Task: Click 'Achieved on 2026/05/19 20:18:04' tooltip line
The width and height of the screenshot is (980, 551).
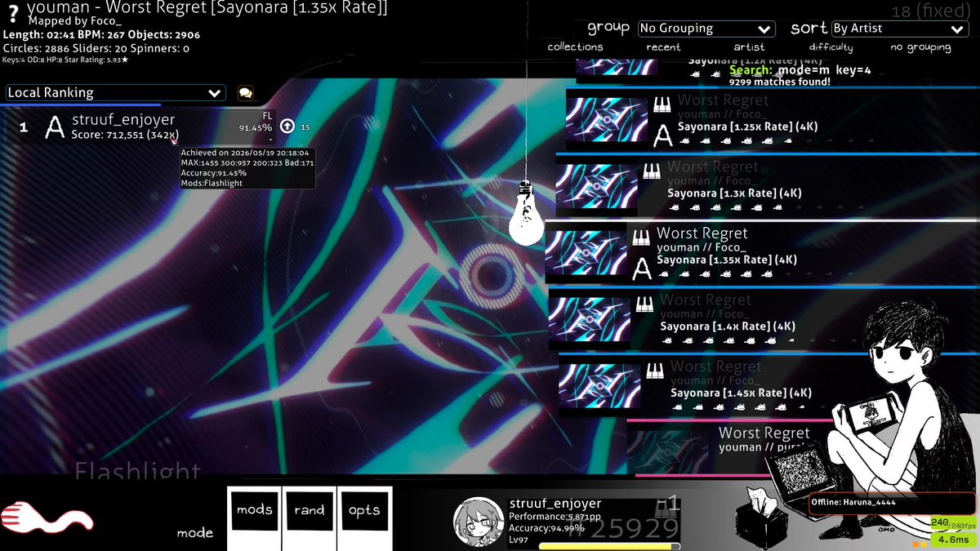Action: click(244, 153)
